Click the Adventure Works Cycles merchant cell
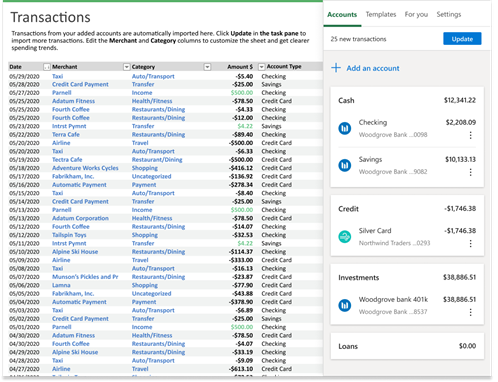The height and width of the screenshot is (382, 498). click(85, 168)
